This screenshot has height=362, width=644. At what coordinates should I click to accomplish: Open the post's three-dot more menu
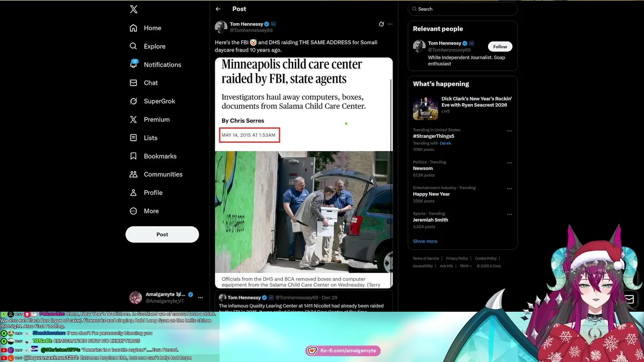390,24
